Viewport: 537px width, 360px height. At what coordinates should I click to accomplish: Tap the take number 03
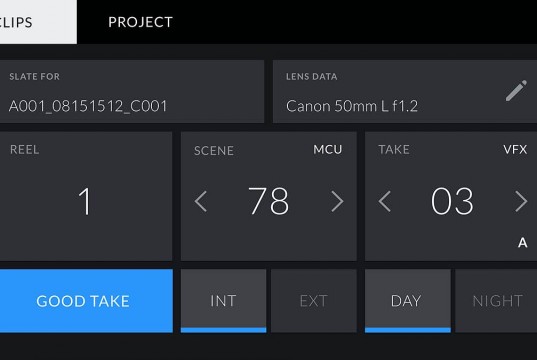(x=452, y=201)
